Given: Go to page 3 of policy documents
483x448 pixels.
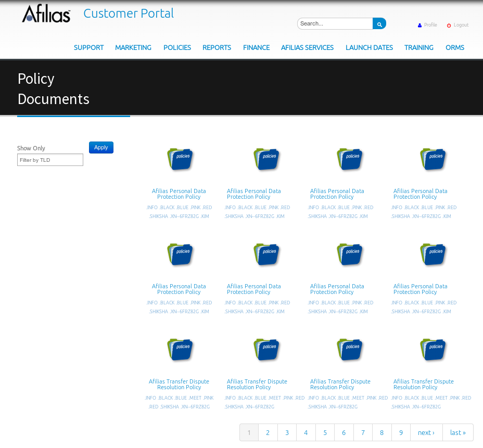Looking at the screenshot, I should pos(287,432).
